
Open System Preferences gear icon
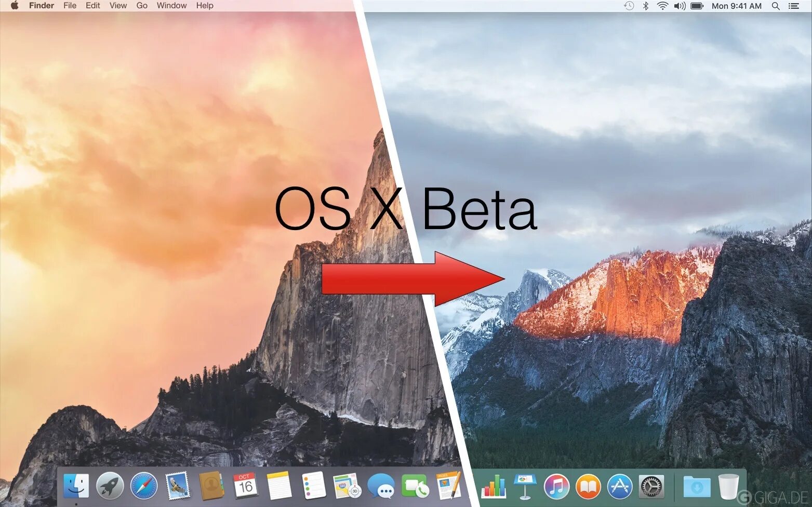(x=651, y=487)
